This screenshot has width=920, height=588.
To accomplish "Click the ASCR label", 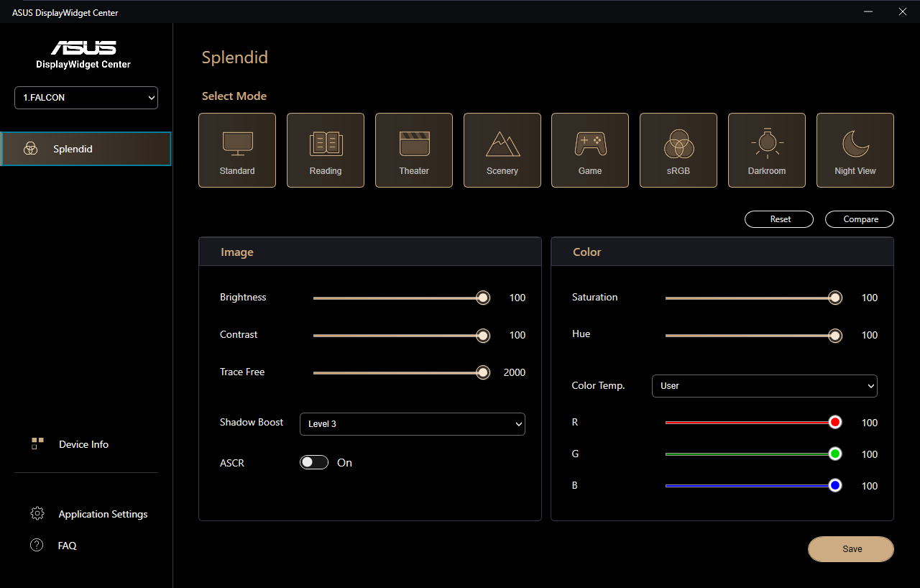I will tap(232, 463).
